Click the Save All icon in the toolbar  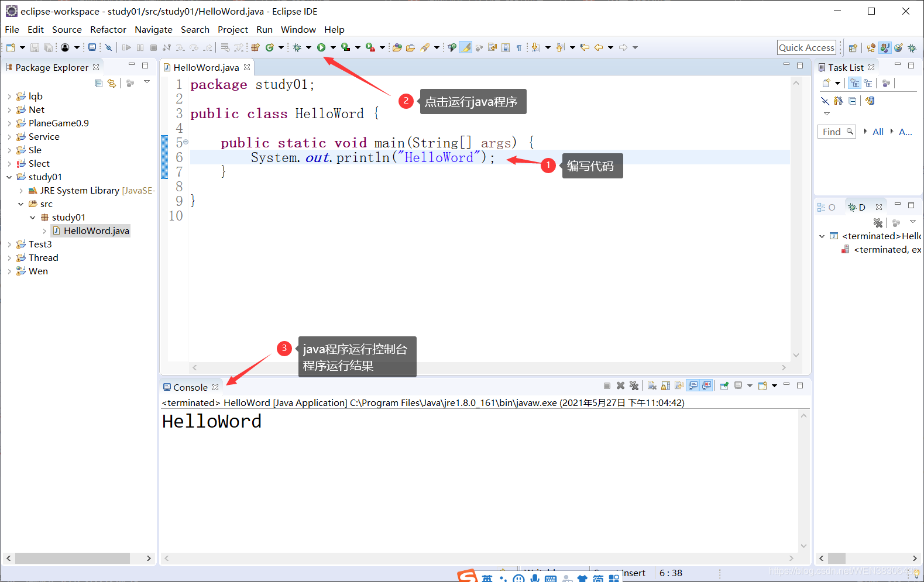coord(48,47)
